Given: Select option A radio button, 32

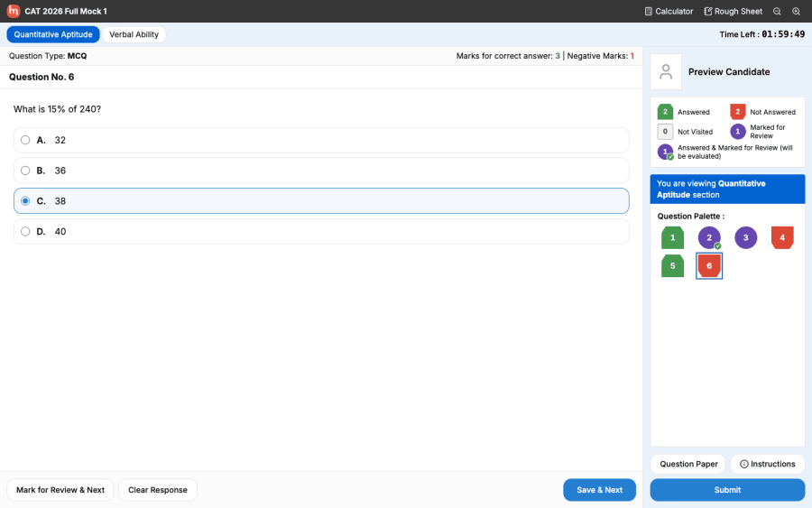Looking at the screenshot, I should click(25, 140).
